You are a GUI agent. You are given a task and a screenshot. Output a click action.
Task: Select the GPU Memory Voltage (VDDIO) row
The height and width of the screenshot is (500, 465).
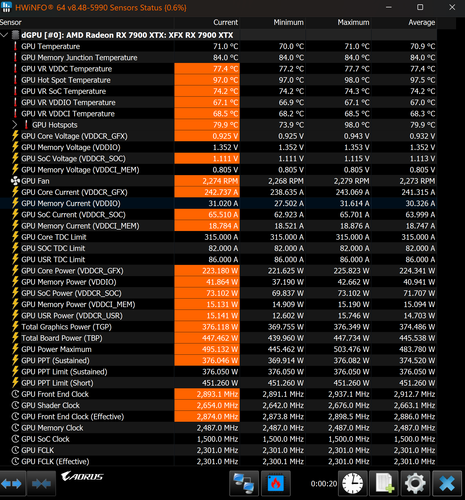(x=218, y=147)
